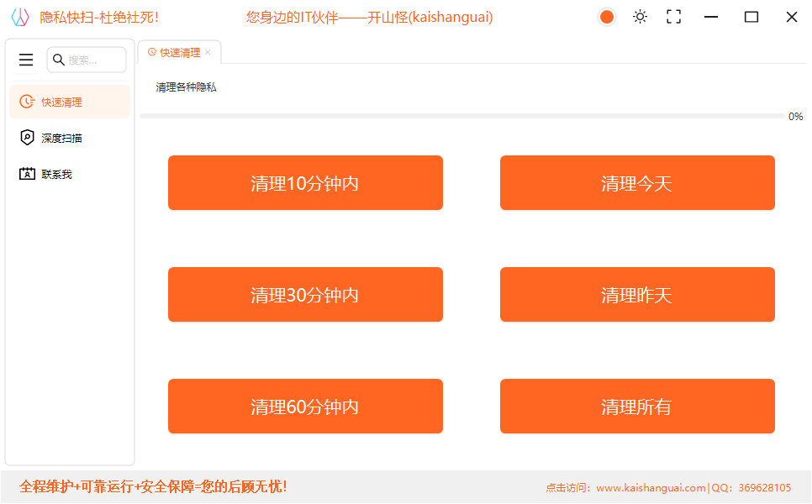Select 快速清理 in the sidebar

pos(70,102)
